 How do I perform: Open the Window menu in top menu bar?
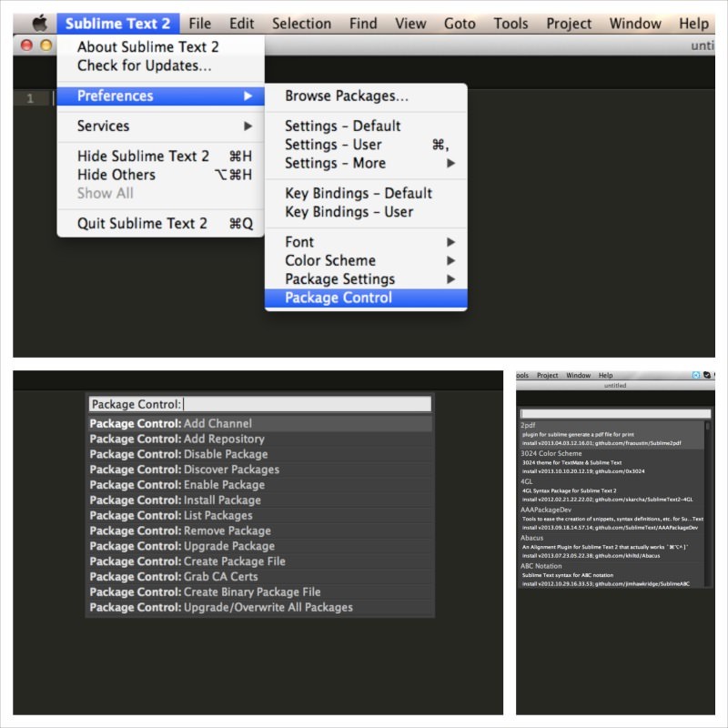(x=635, y=24)
